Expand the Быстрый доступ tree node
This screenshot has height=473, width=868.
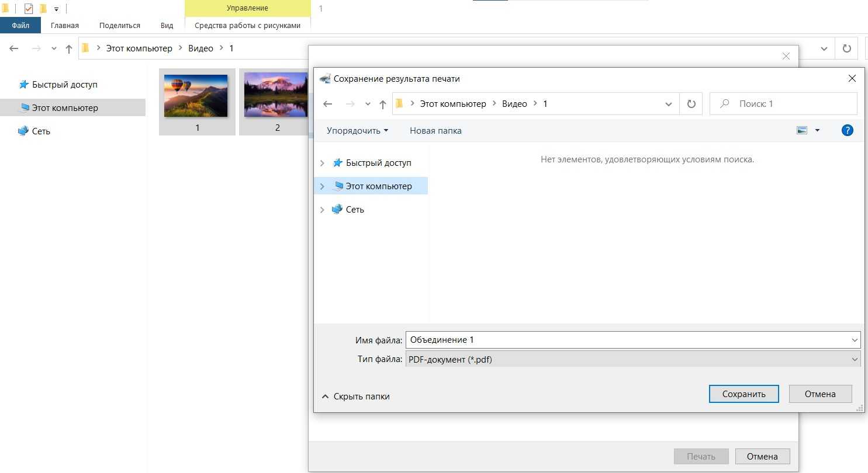click(322, 163)
